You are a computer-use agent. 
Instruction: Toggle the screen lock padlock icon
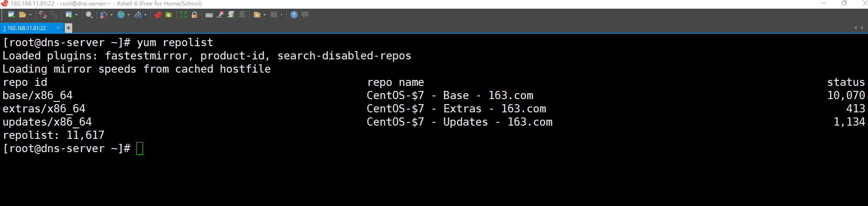(195, 15)
